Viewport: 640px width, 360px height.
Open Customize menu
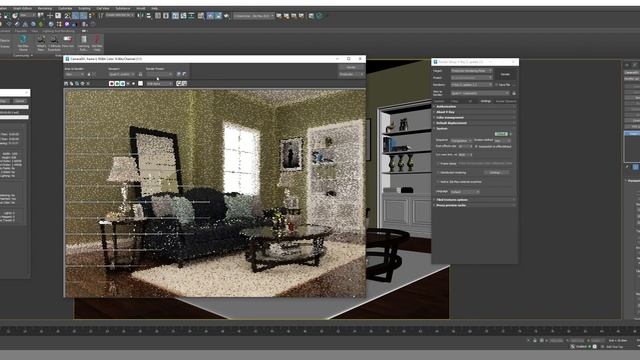pyautogui.click(x=64, y=8)
